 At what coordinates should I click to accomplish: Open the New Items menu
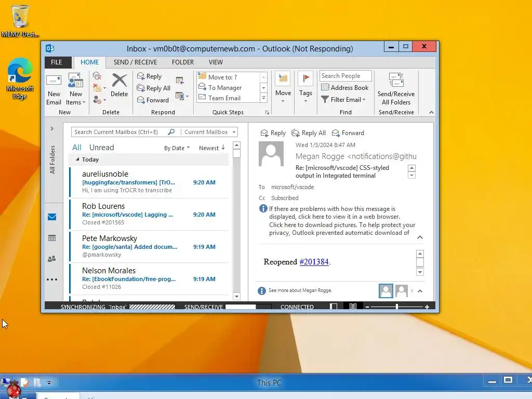click(76, 89)
